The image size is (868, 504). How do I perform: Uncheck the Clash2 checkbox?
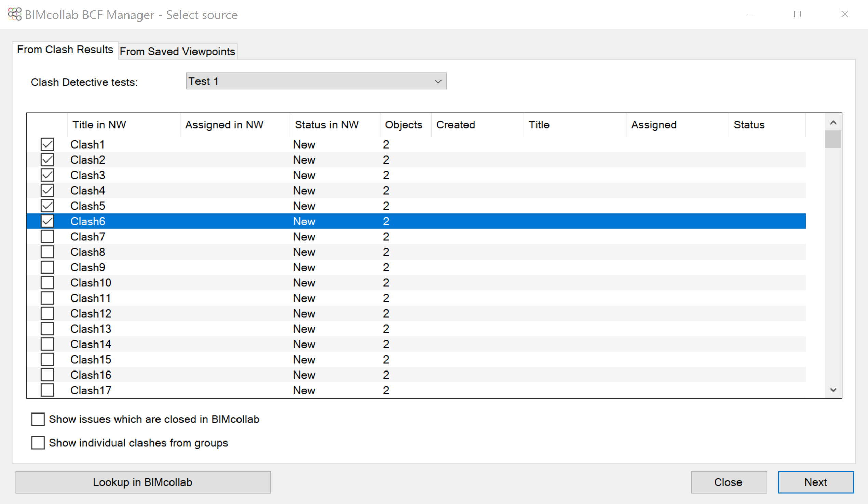point(47,160)
